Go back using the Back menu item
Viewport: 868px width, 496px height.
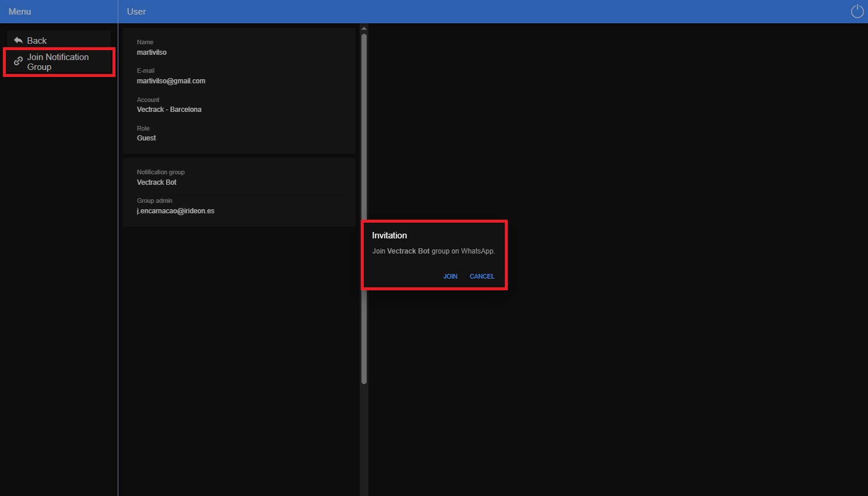(x=59, y=40)
